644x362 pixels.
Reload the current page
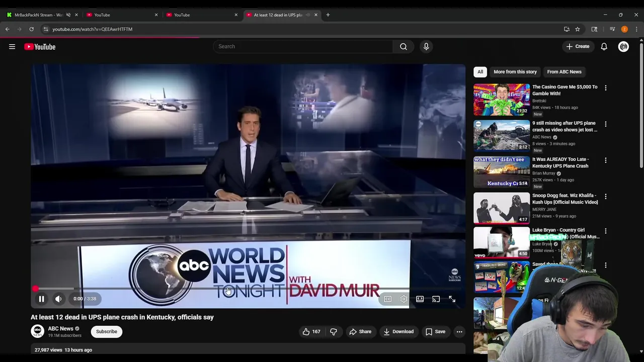pos(31,29)
